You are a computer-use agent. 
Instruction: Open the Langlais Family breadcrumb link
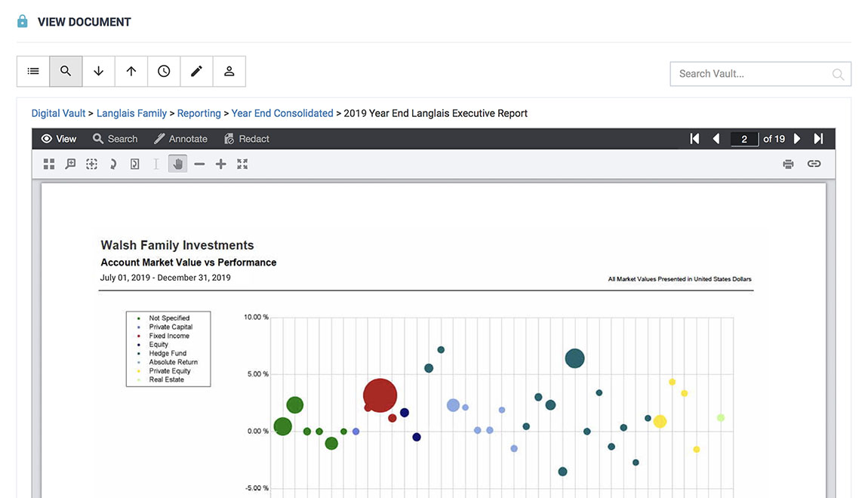[131, 113]
